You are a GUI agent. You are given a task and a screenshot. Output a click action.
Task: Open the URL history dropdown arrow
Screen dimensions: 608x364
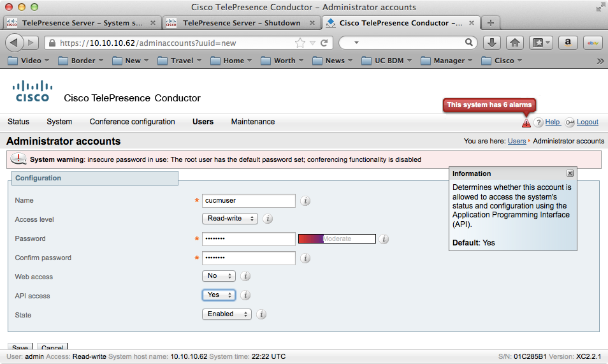pos(312,43)
